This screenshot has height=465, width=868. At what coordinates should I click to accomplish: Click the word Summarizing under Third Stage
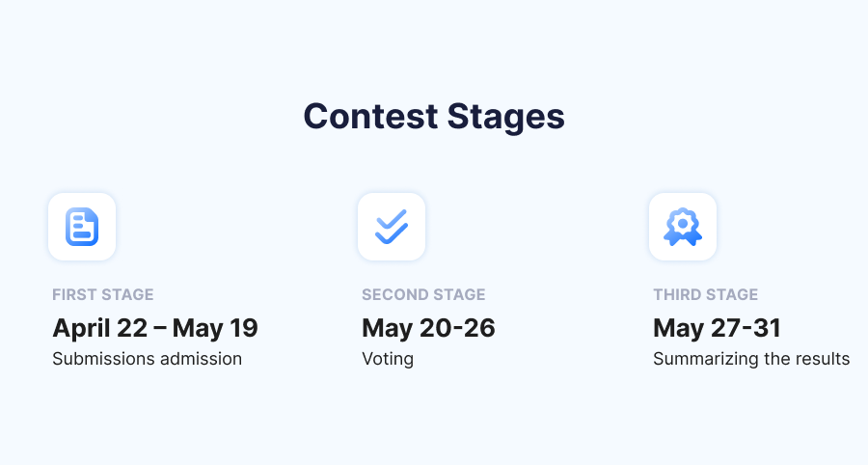coord(706,359)
